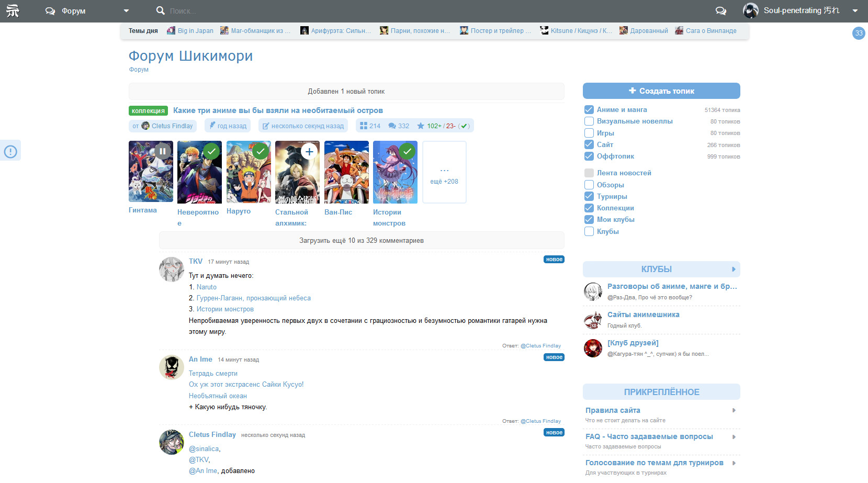Screen dimensions: 868x483
Task: Click the Создать топик button
Action: [x=661, y=91]
